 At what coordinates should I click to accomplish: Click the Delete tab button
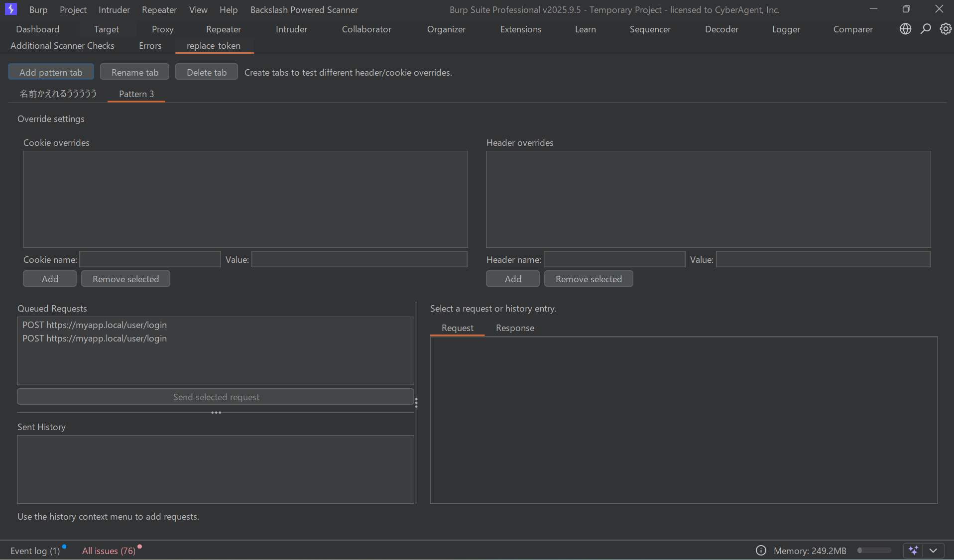pyautogui.click(x=207, y=72)
